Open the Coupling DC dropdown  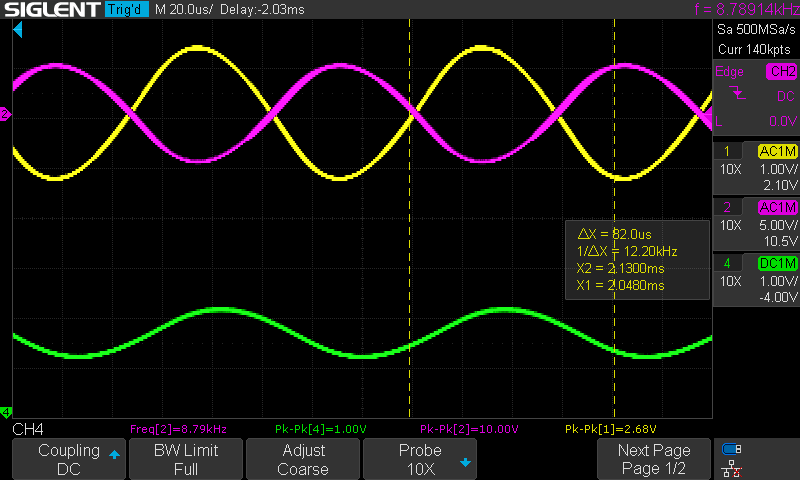tap(68, 460)
